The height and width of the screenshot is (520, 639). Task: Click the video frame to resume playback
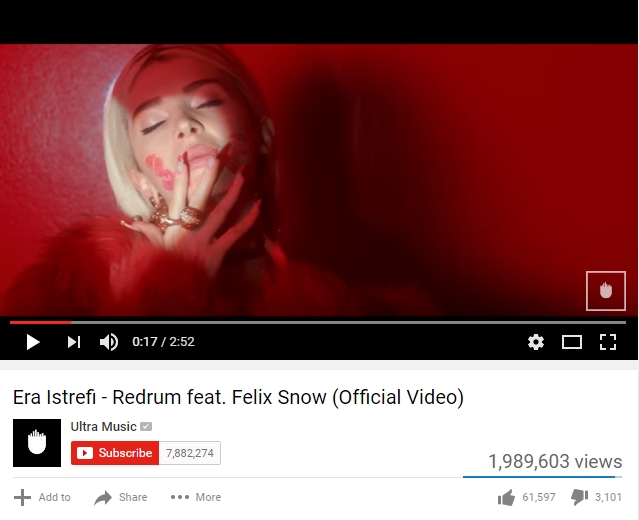319,179
